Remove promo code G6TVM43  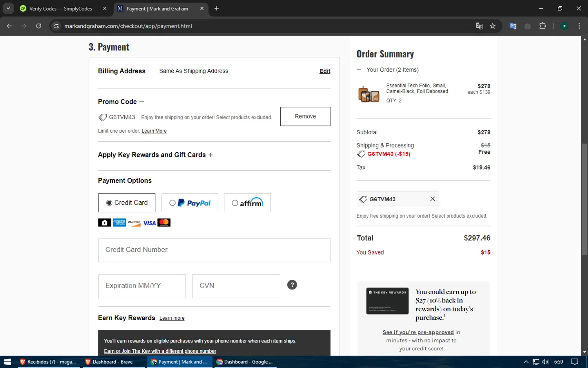click(x=305, y=117)
